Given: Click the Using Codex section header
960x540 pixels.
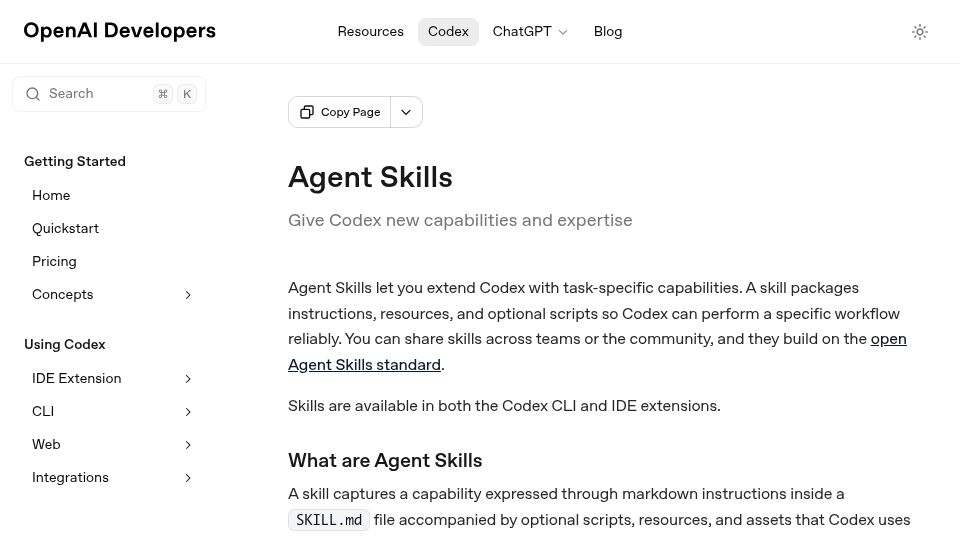Looking at the screenshot, I should point(65,345).
